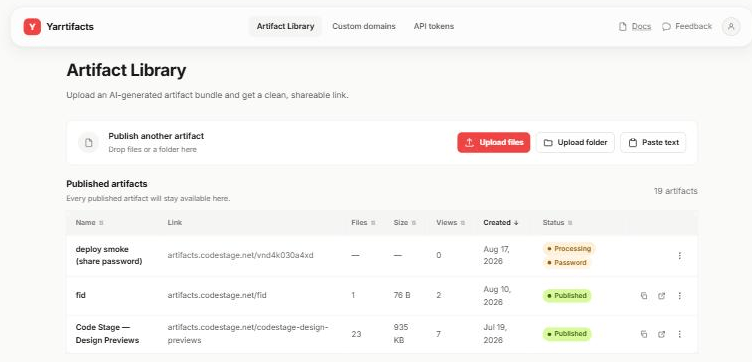This screenshot has width=752, height=362.
Task: Open the artifacts.codestage.net/fid link
Action: click(x=217, y=295)
